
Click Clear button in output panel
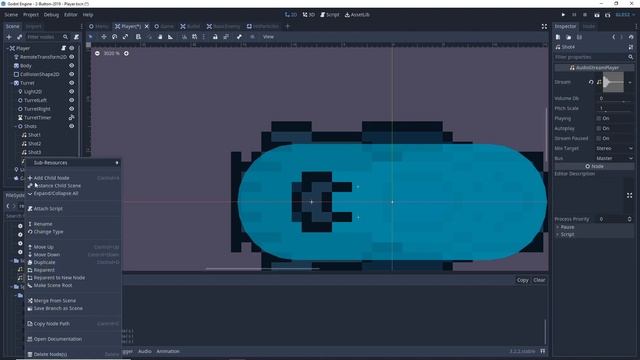click(x=539, y=280)
